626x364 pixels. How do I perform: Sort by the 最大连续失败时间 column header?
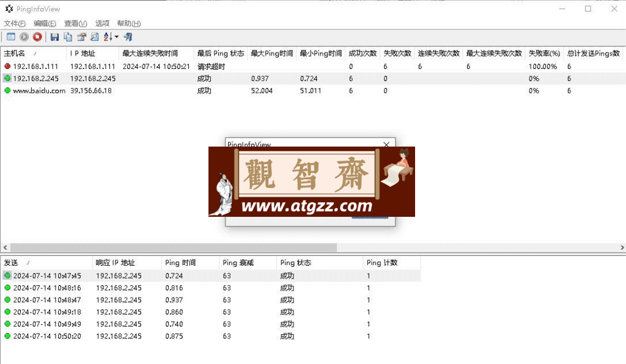pyautogui.click(x=156, y=53)
